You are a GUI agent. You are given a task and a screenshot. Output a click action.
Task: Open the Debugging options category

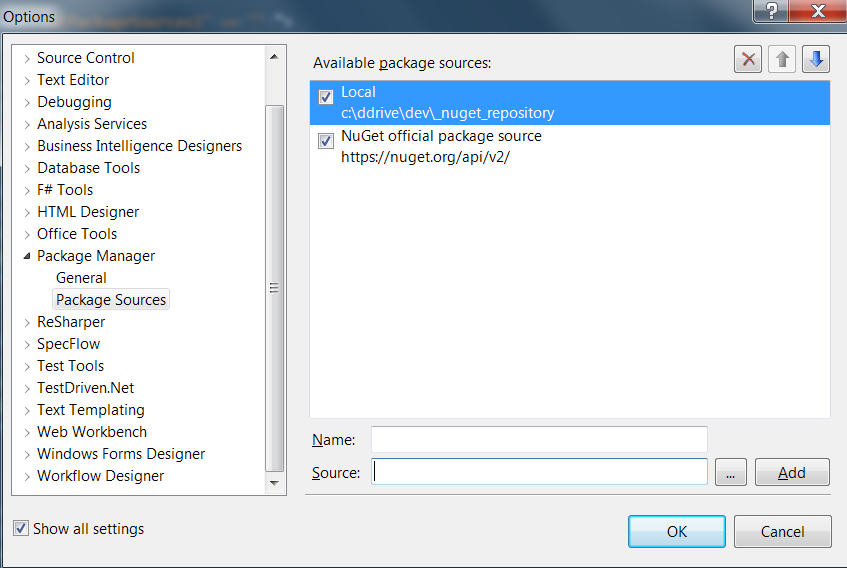[74, 102]
